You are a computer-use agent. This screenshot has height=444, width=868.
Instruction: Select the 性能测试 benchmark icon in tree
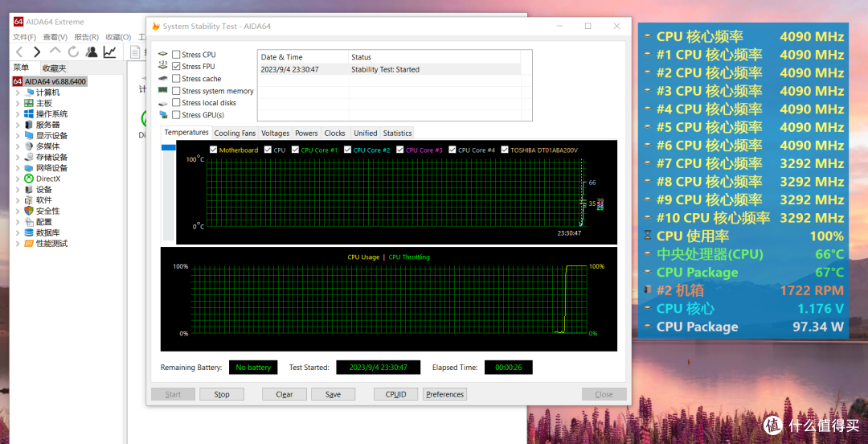(29, 244)
